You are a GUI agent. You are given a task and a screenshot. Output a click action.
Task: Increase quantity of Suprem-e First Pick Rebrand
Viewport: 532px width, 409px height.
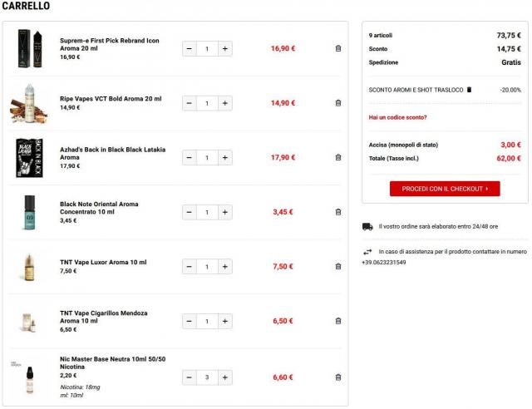pos(225,48)
